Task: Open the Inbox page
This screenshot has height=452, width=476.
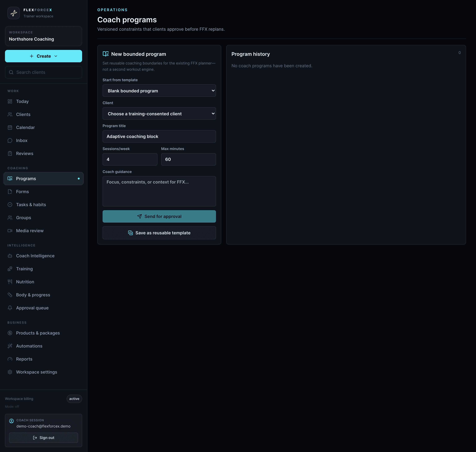Action: (x=43, y=140)
